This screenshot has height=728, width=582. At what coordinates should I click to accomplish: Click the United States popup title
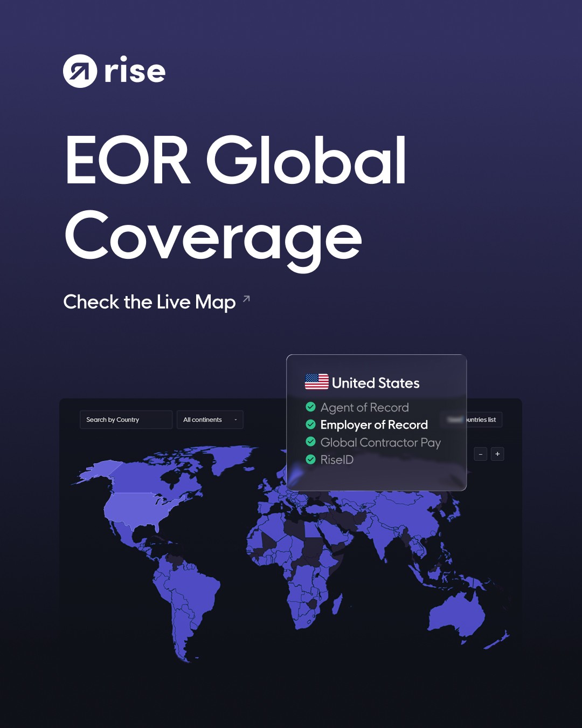tap(376, 383)
